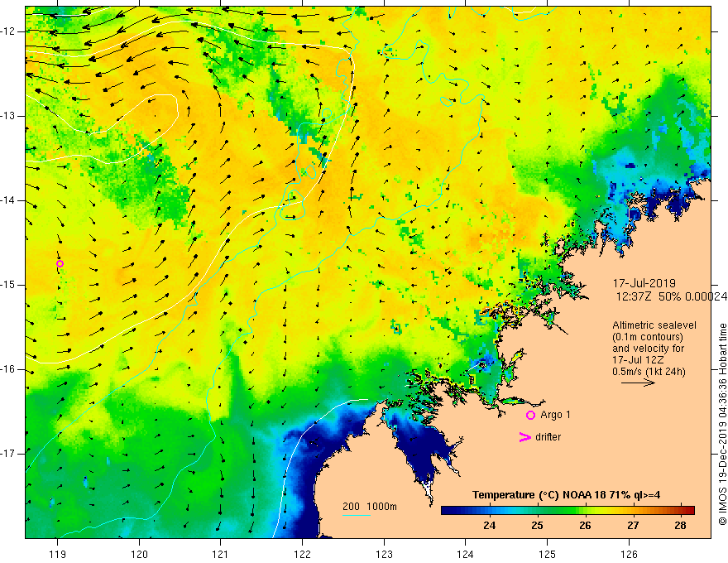Click the colorbar tick label 25
This screenshot has width=728, height=563.
point(537,526)
